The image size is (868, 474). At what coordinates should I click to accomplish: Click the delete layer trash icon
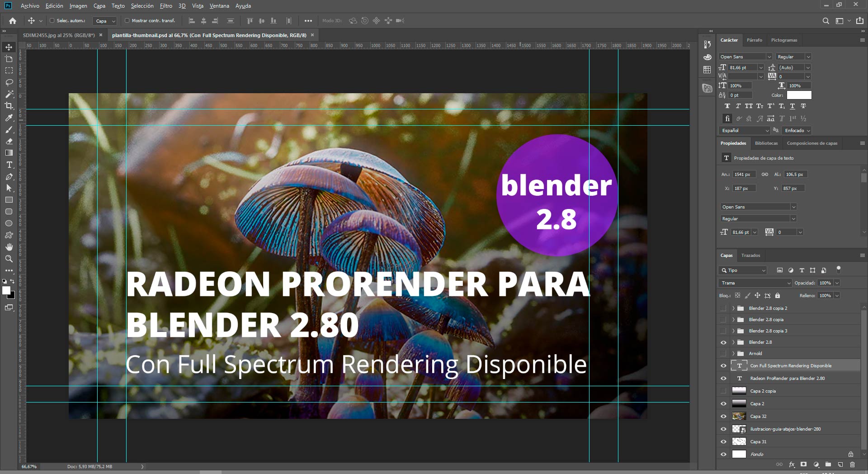[852, 465]
